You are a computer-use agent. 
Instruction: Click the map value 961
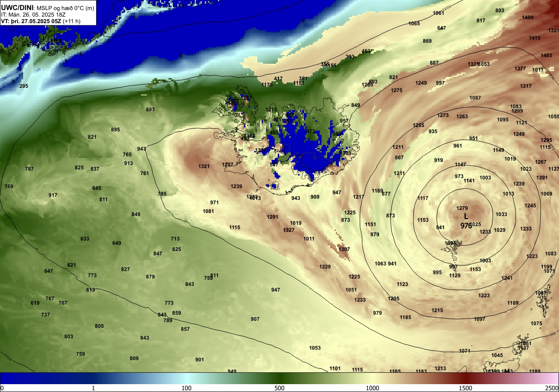point(458,146)
